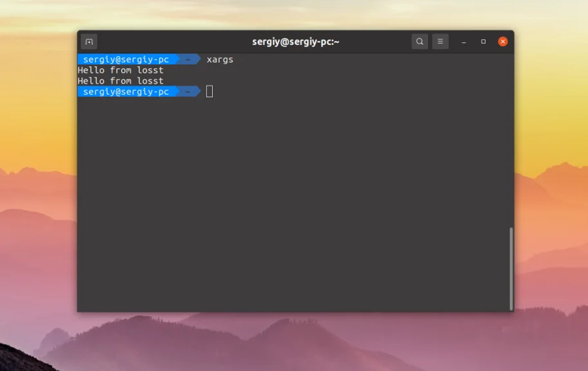This screenshot has width=588, height=371.
Task: Click the maximize window icon
Action: click(x=483, y=41)
